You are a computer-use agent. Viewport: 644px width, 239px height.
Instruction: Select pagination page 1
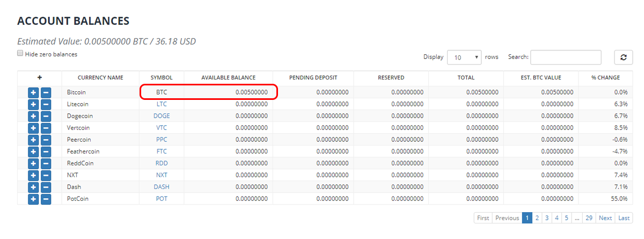tap(527, 218)
